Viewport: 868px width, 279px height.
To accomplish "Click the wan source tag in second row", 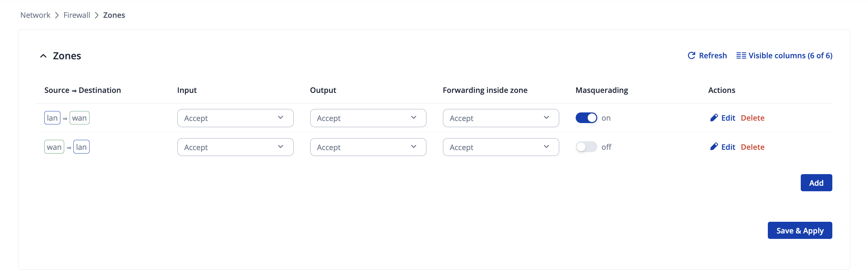I will [x=54, y=147].
